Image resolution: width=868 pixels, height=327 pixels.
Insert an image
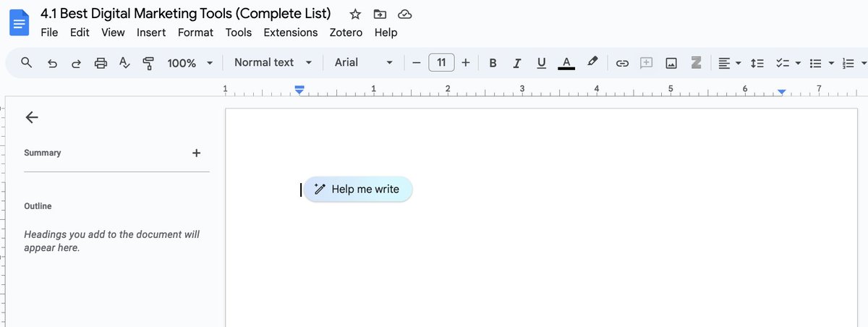click(671, 63)
